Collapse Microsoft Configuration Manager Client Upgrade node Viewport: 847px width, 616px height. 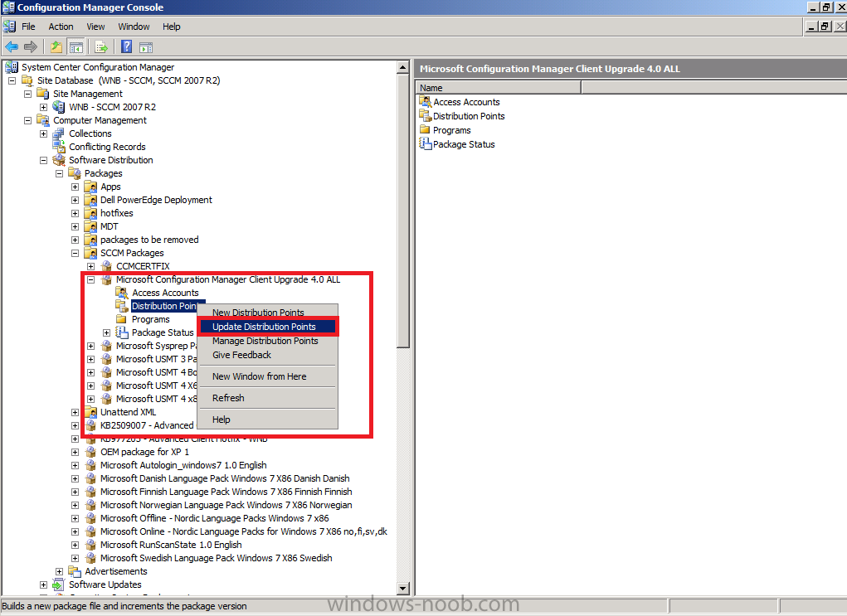click(90, 279)
